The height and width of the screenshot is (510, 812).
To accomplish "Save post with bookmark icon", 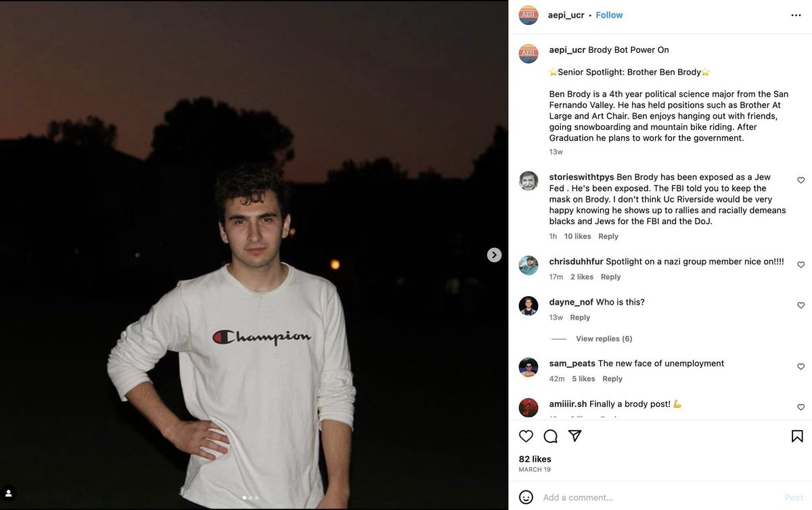I will point(797,436).
